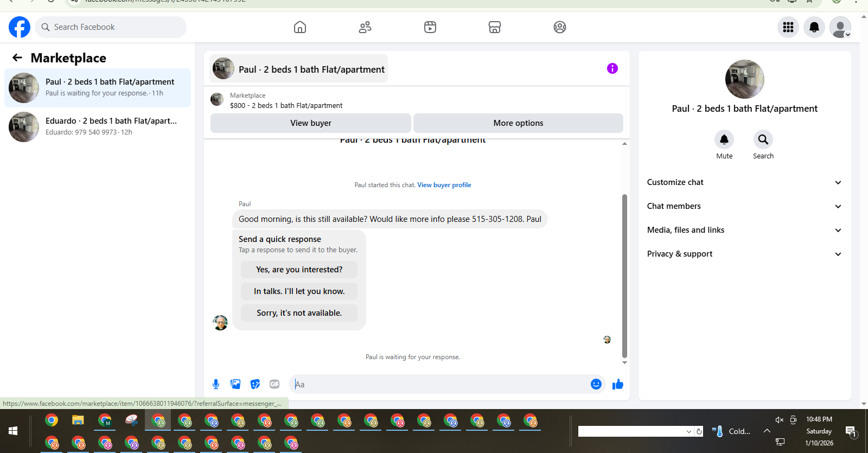This screenshot has width=868, height=453.
Task: Expand the Chat members section
Action: 744,206
